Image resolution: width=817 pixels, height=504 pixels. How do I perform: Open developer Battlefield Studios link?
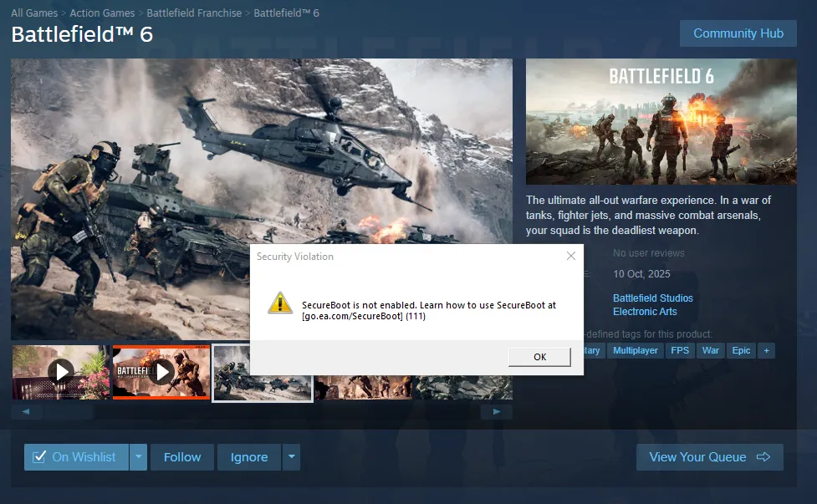(653, 298)
